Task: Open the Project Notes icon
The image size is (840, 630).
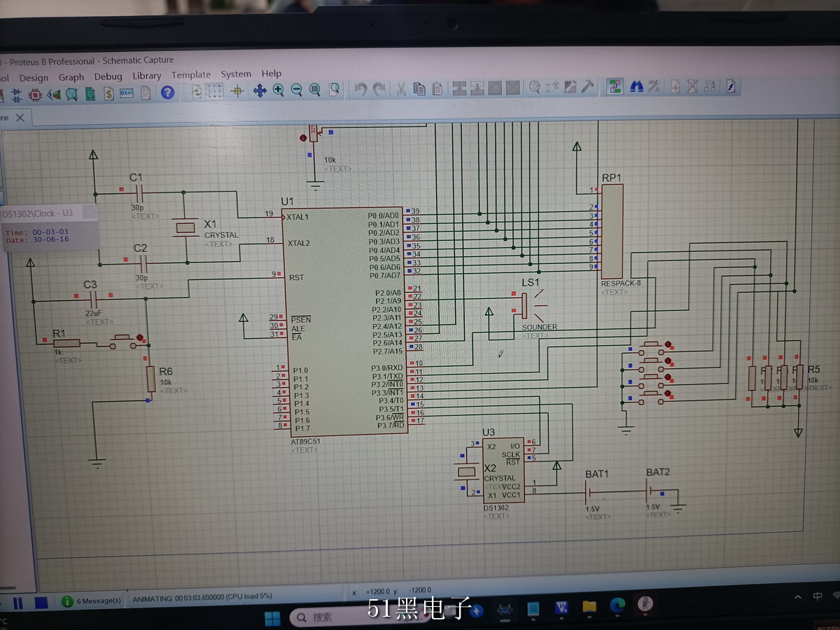Action: pyautogui.click(x=145, y=92)
